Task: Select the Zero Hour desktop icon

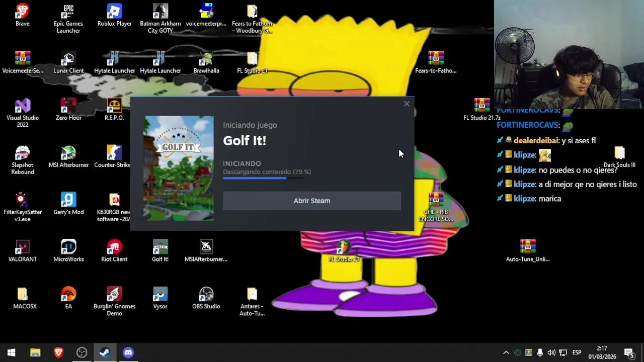Action: pyautogui.click(x=68, y=110)
